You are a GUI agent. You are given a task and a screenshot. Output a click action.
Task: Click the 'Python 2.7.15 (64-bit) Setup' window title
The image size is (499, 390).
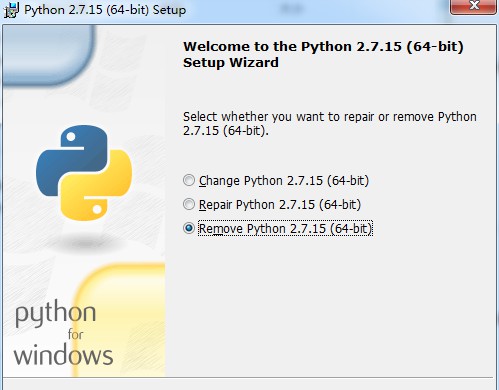(105, 10)
